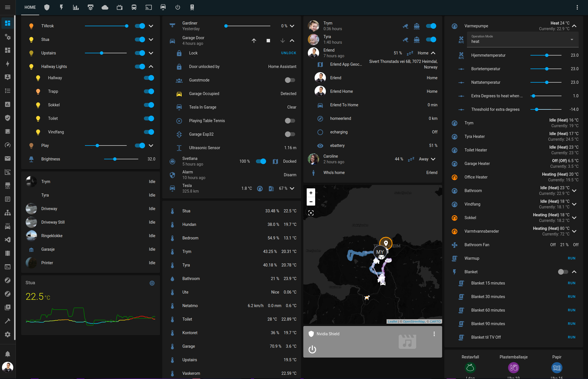Open the Operation Mode heat dropdown

[x=522, y=39]
